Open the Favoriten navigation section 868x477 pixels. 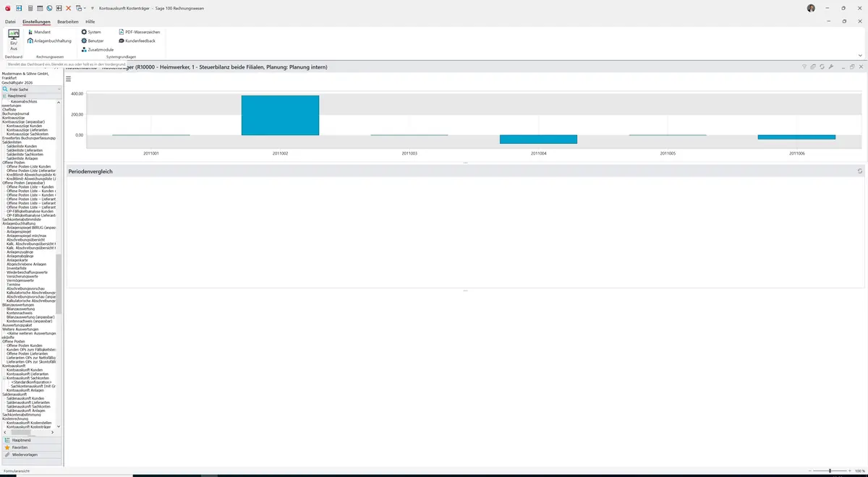pyautogui.click(x=32, y=447)
